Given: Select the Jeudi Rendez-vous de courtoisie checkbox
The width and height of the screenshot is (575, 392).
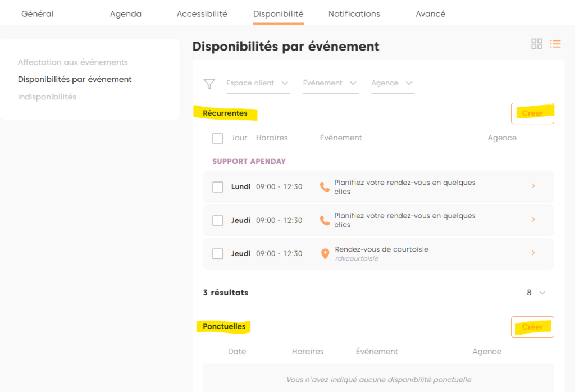Looking at the screenshot, I should 218,254.
